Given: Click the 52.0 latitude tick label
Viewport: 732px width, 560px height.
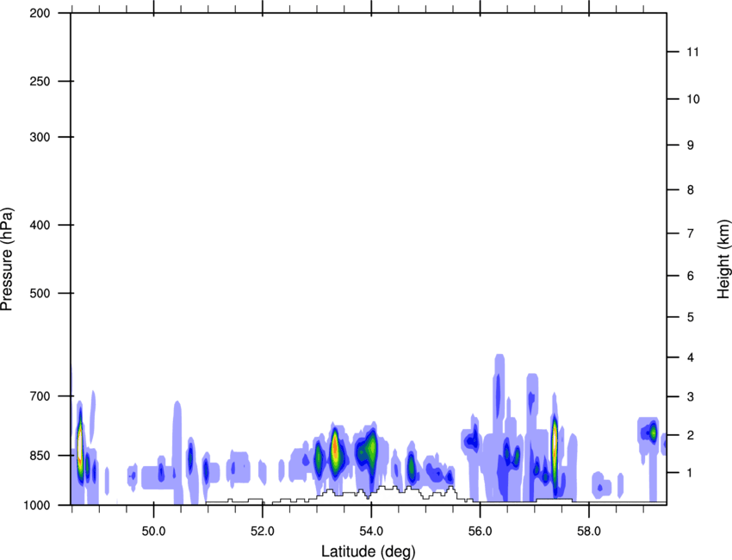Looking at the screenshot, I should point(263,532).
